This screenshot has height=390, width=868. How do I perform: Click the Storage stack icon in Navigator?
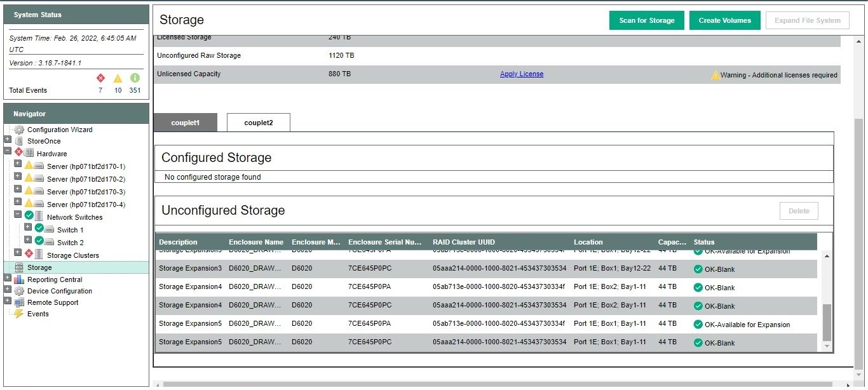(x=19, y=268)
